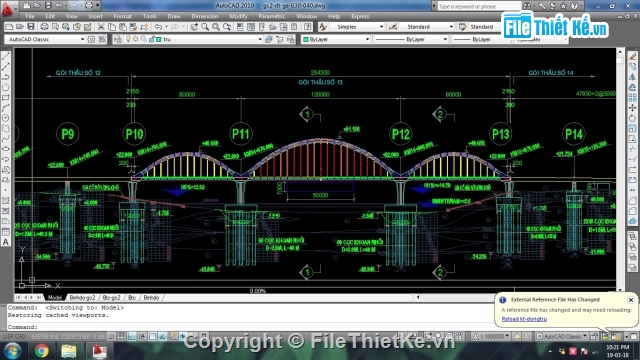Toggle Snap Mode in the status bar

111,336
